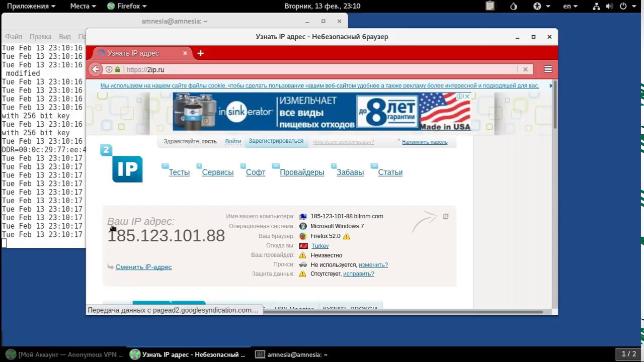The image size is (644, 362).
Task: Click the green padlock security icon
Action: click(118, 69)
